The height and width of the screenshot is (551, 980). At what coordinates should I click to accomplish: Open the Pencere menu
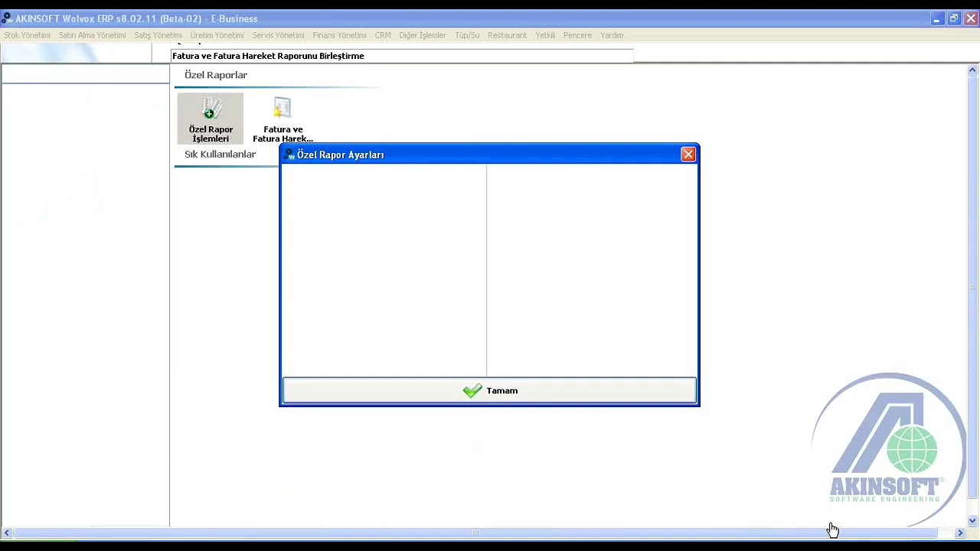pos(577,35)
